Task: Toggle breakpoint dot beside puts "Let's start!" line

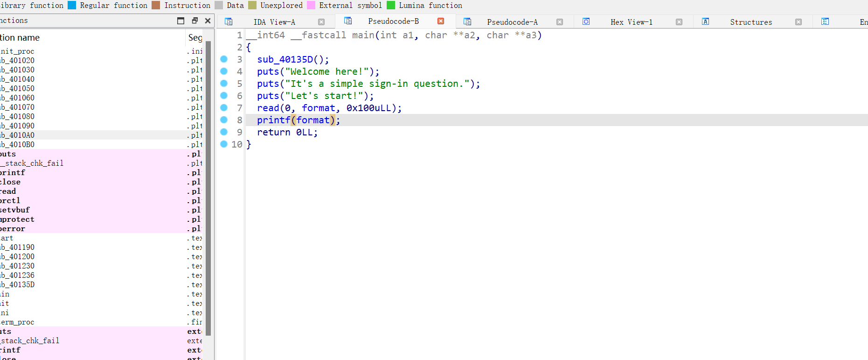Action: [x=224, y=95]
